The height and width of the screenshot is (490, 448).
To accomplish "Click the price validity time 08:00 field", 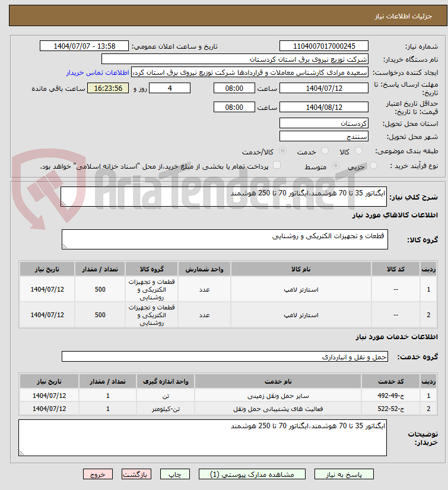I will (x=234, y=107).
